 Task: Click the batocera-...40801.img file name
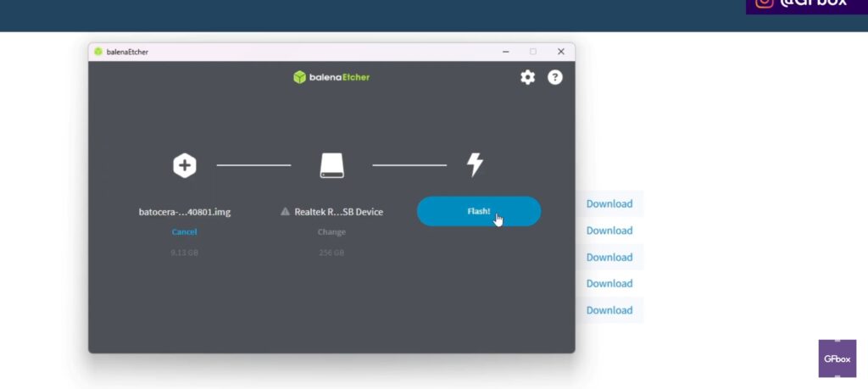tap(184, 212)
